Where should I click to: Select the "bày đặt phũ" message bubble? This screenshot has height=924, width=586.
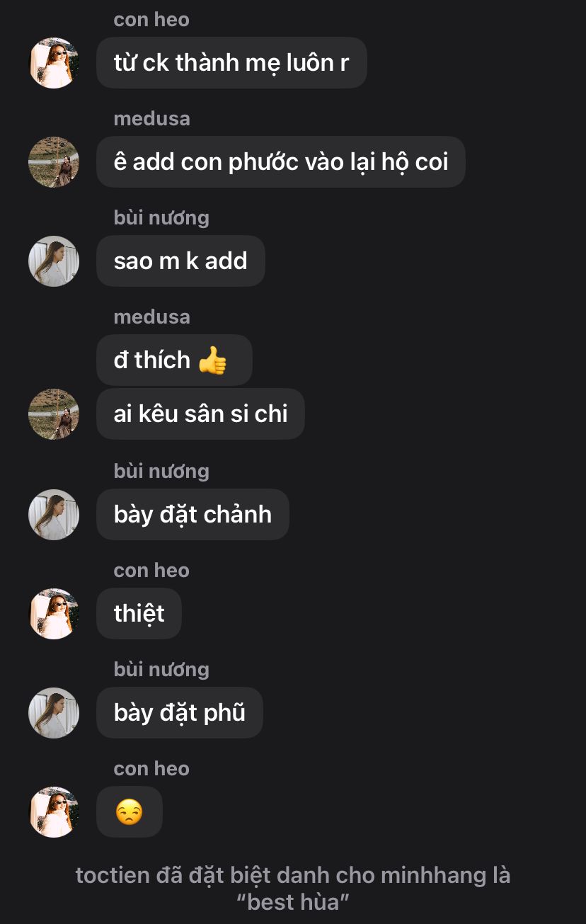click(x=180, y=713)
